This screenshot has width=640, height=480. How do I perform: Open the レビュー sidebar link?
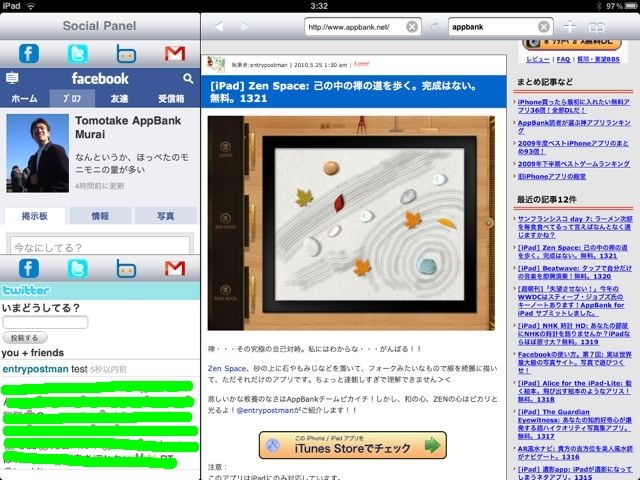(538, 60)
